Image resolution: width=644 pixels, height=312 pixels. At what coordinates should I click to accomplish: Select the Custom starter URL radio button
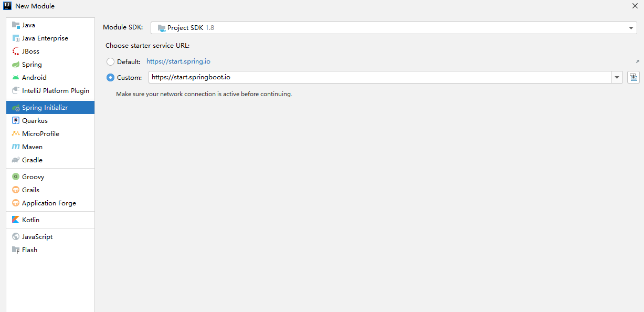(x=110, y=77)
